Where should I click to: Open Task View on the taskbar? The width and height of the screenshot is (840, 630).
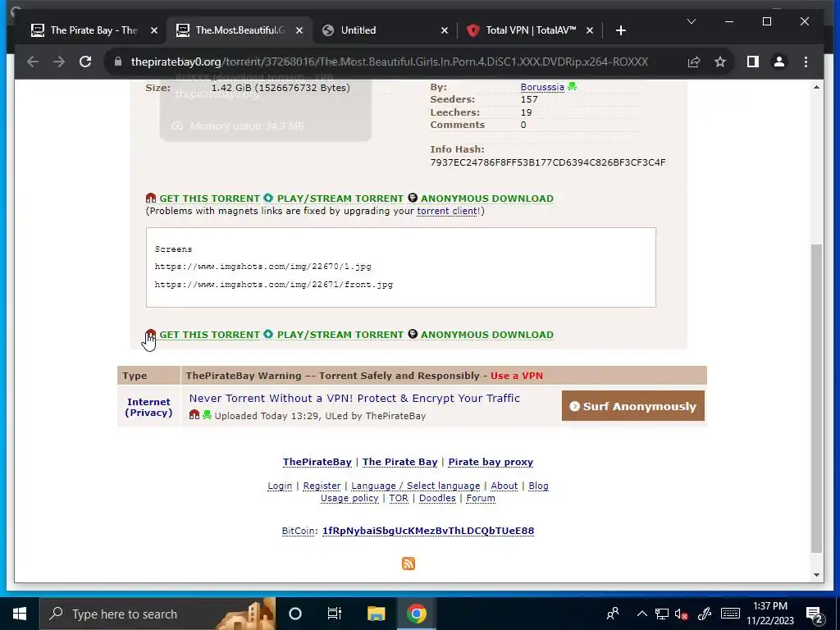click(x=335, y=614)
